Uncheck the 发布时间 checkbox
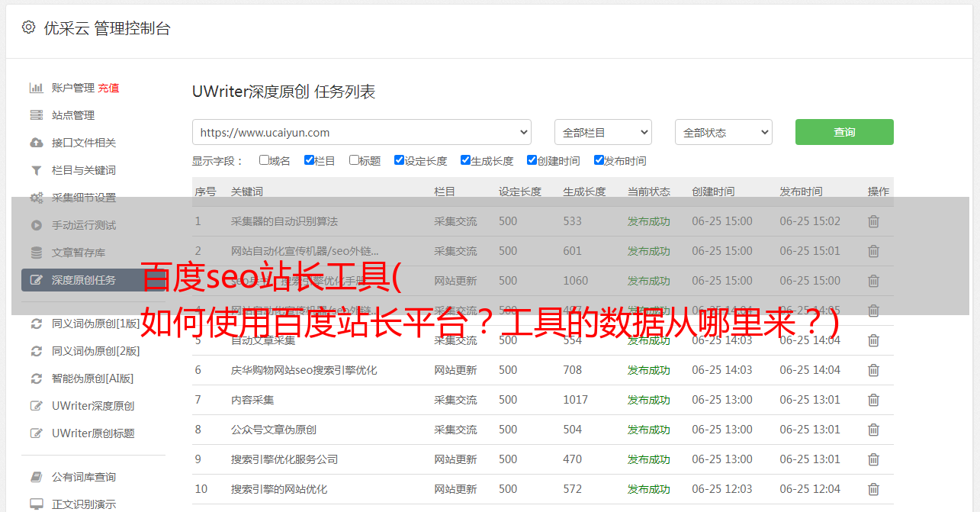Screen dimensions: 980x512 coord(599,160)
